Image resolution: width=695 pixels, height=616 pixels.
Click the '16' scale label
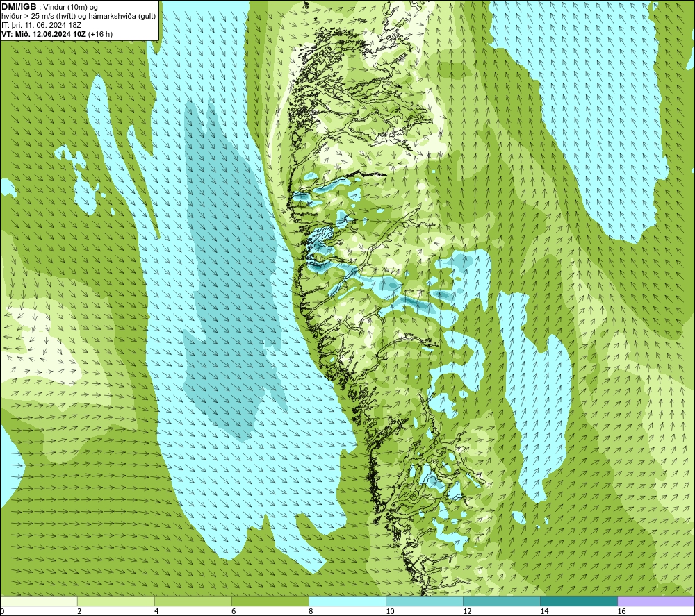621,611
